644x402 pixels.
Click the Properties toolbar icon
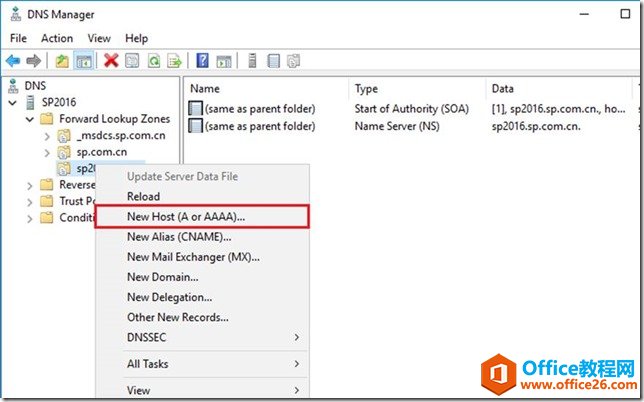point(132,61)
